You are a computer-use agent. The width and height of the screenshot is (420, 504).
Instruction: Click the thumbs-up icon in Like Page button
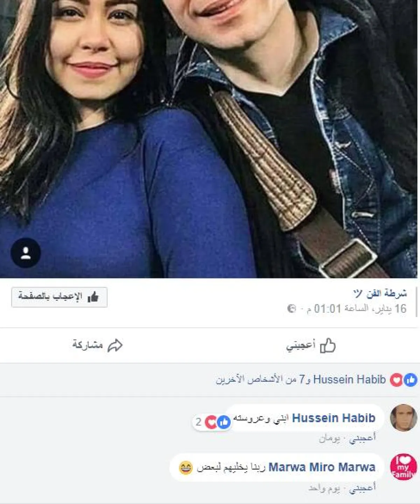tap(93, 297)
